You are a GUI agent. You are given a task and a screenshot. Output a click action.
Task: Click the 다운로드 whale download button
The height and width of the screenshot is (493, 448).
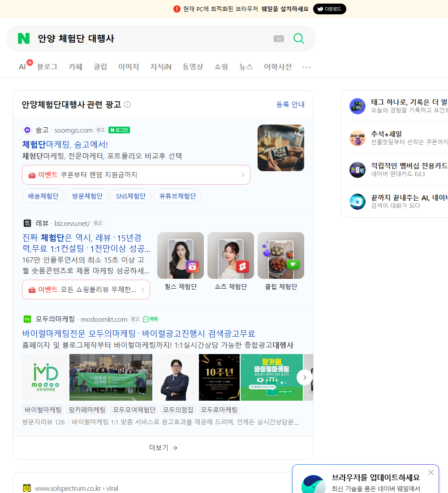tap(329, 9)
